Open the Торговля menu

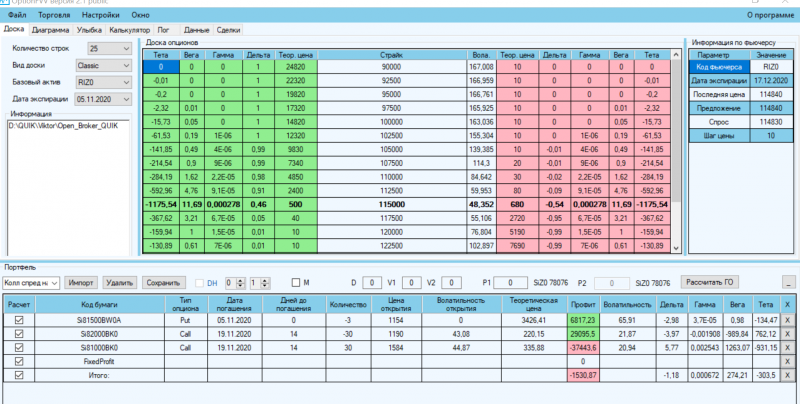click(54, 15)
